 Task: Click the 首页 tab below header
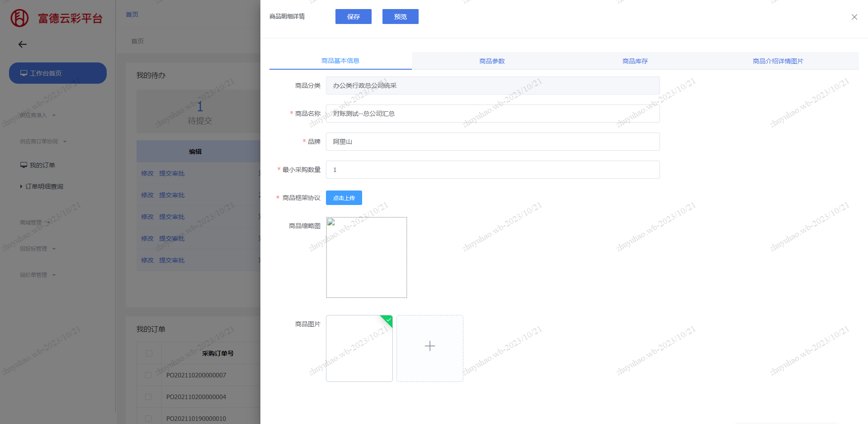(137, 41)
